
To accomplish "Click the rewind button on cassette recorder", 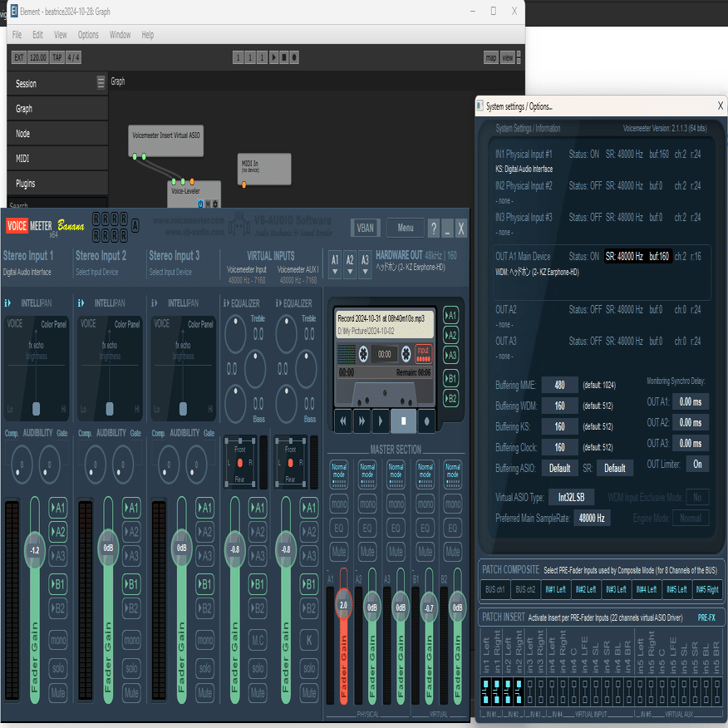I will point(343,421).
